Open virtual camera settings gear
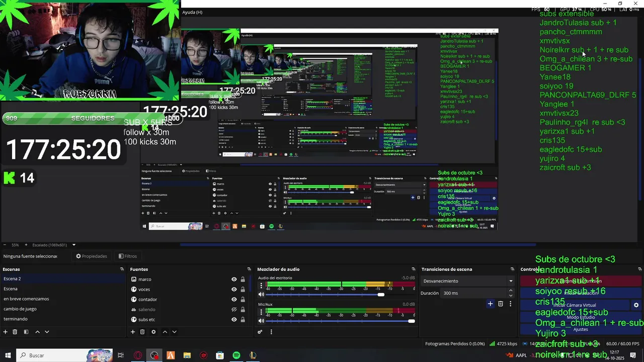The width and height of the screenshot is (644, 362). pos(636,305)
